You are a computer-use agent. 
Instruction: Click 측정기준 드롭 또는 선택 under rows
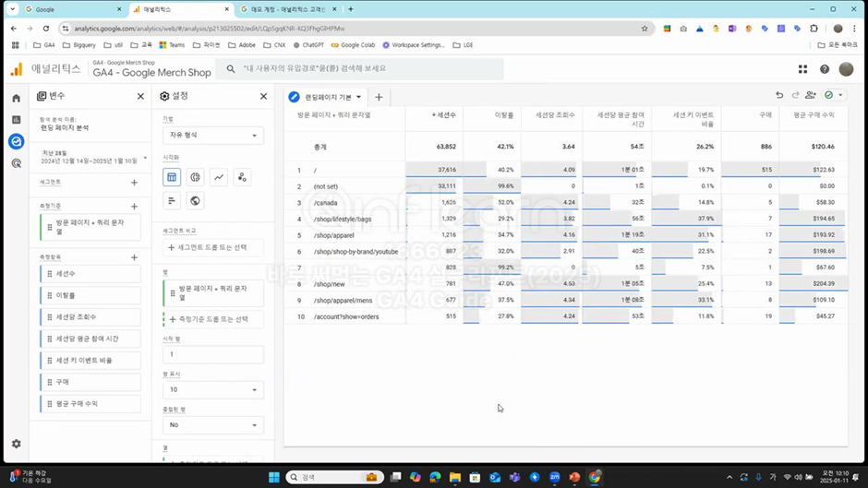tap(213, 319)
